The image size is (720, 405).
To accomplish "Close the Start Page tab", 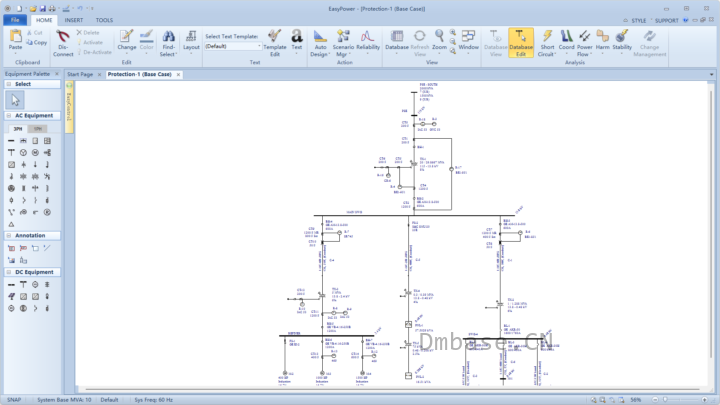I will (99, 74).
